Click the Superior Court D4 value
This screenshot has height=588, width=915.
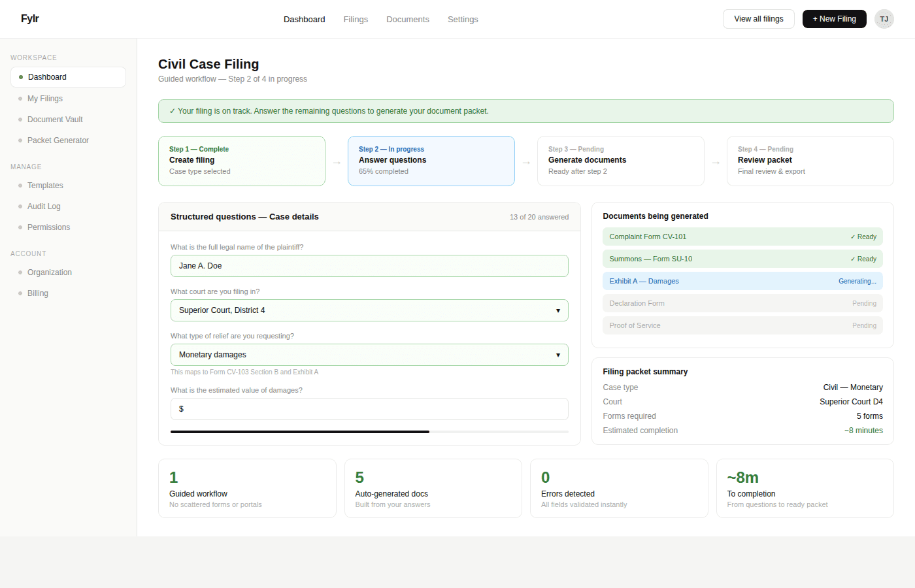[x=851, y=402]
